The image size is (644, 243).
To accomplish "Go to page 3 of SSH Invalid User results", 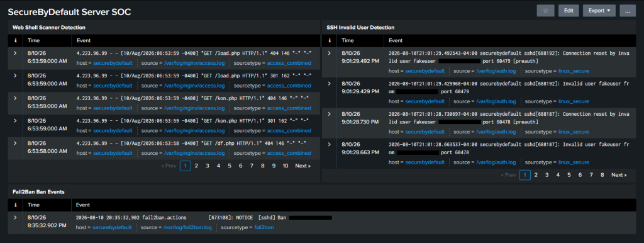I will point(547,175).
